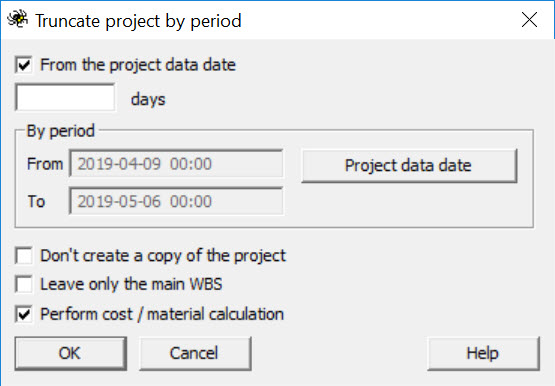Click the From label in By period

tap(45, 164)
